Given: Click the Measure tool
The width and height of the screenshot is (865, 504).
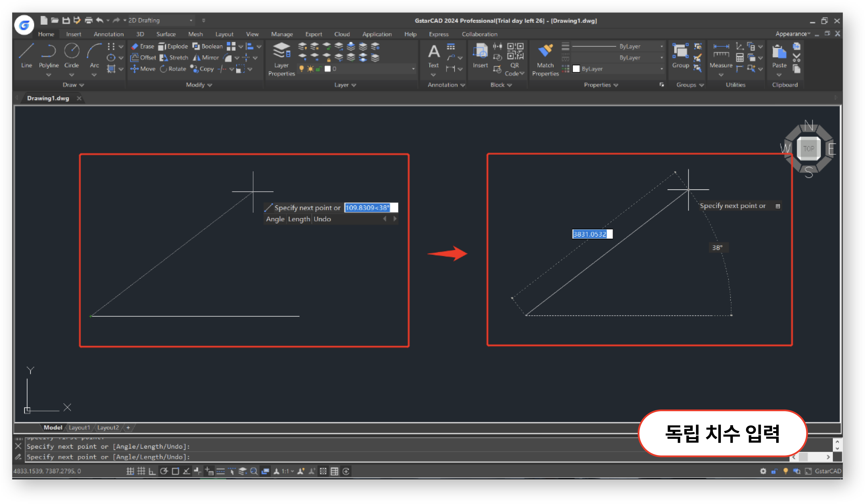Looking at the screenshot, I should pyautogui.click(x=721, y=56).
